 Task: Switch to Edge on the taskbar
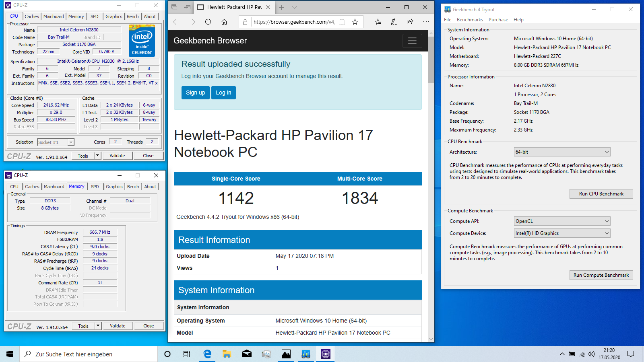(x=207, y=354)
